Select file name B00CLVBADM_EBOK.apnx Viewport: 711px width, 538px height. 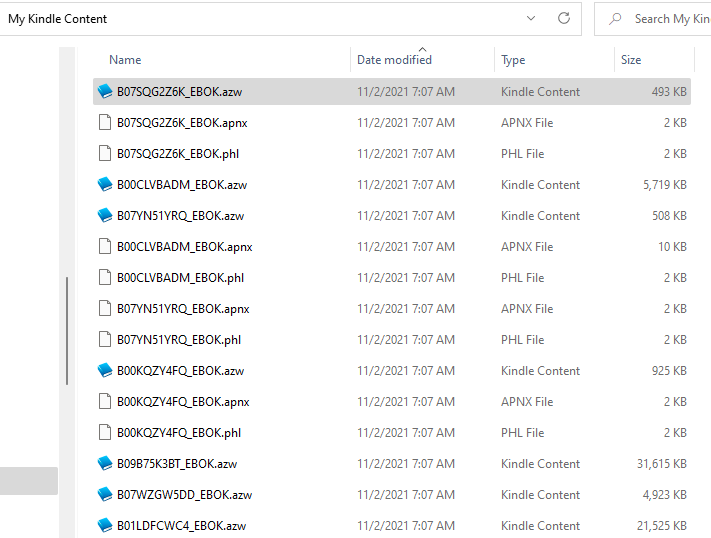point(185,247)
